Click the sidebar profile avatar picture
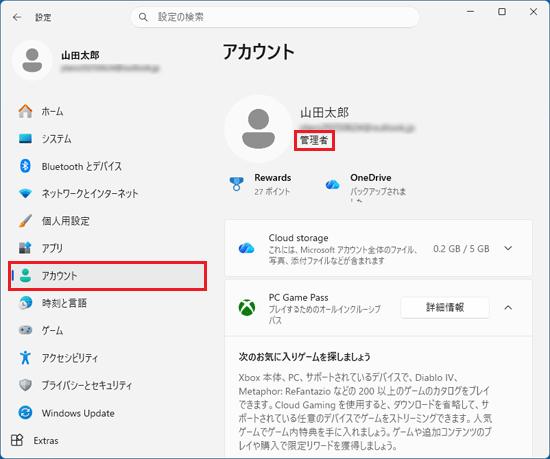The width and height of the screenshot is (550, 459). pyautogui.click(x=32, y=60)
